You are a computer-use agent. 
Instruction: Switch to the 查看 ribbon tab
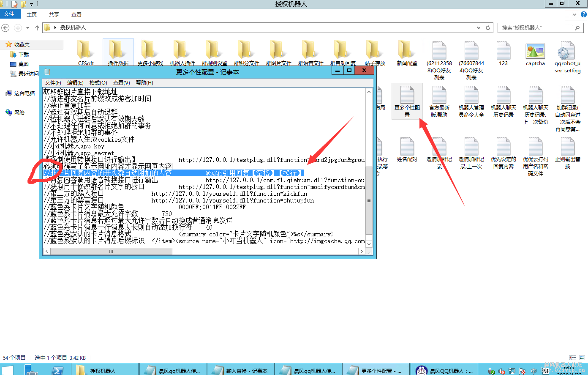tap(76, 14)
